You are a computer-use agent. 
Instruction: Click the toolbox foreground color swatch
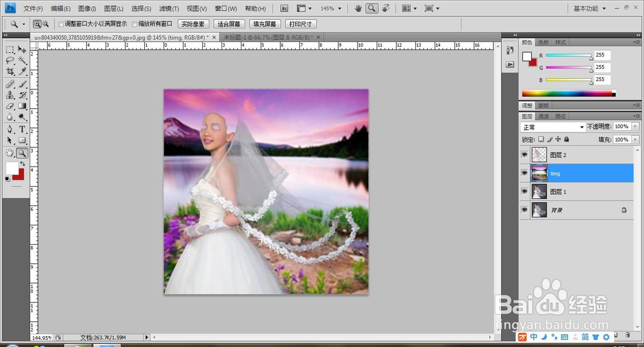pyautogui.click(x=12, y=168)
